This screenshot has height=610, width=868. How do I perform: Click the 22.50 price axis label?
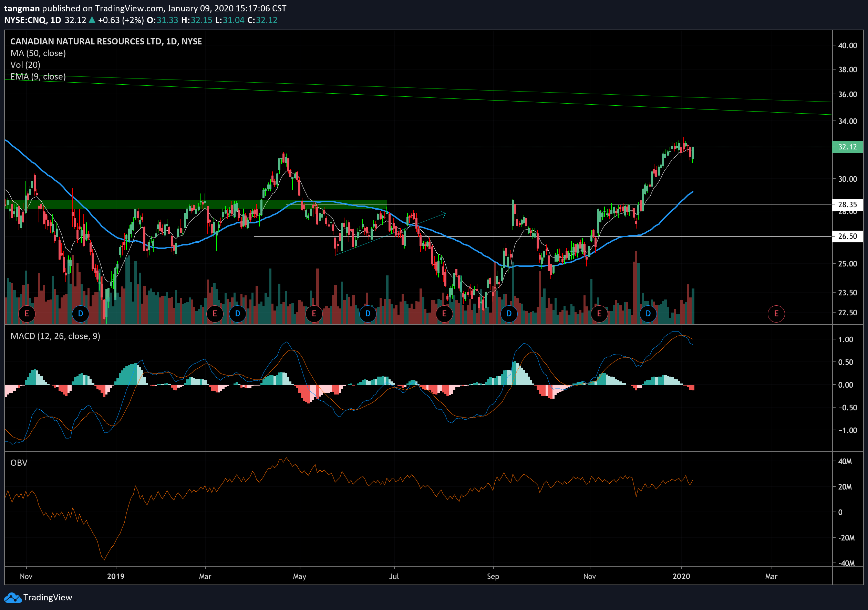point(848,313)
